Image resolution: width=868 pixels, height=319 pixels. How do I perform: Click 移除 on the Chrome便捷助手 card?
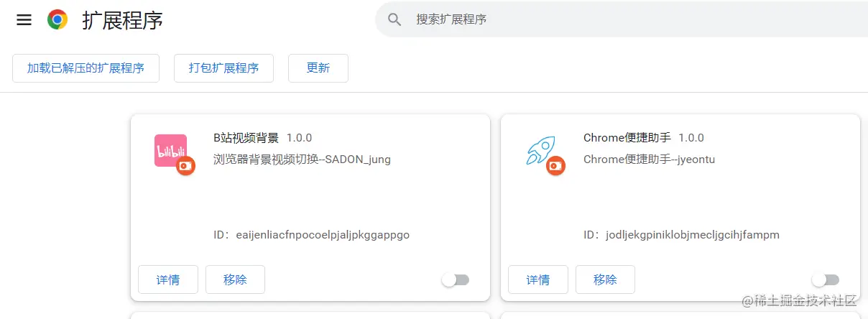605,279
